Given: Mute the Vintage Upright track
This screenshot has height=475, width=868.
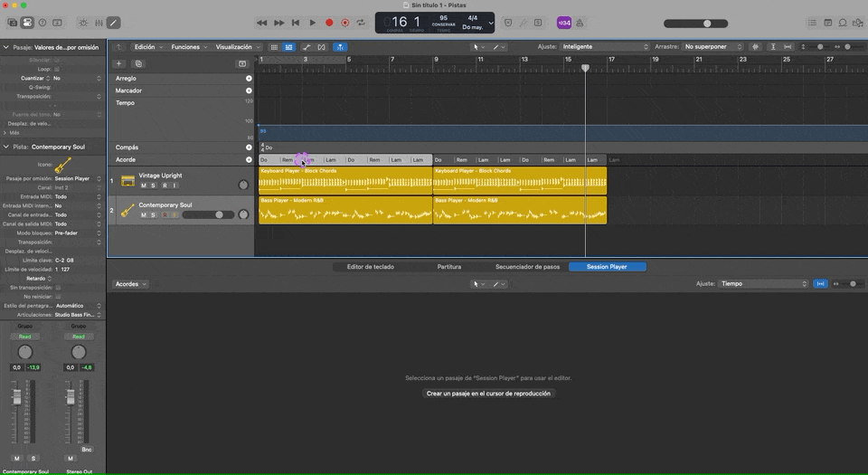Looking at the screenshot, I should 144,185.
